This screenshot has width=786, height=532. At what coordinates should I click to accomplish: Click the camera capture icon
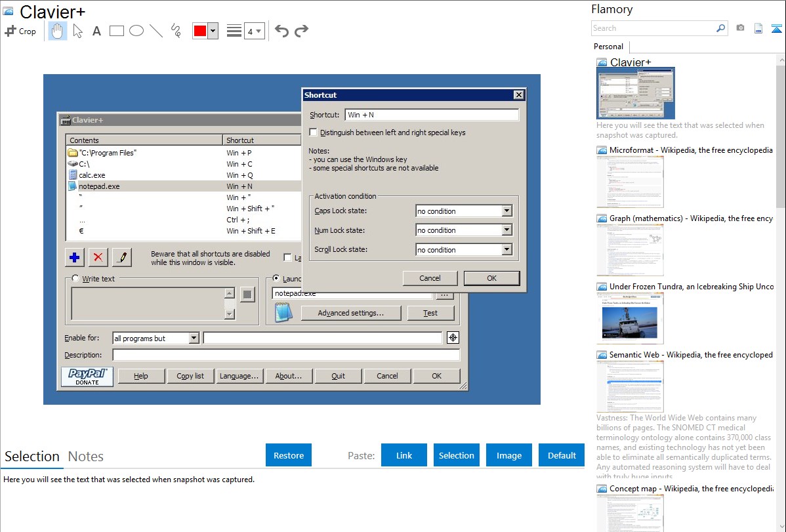click(740, 28)
